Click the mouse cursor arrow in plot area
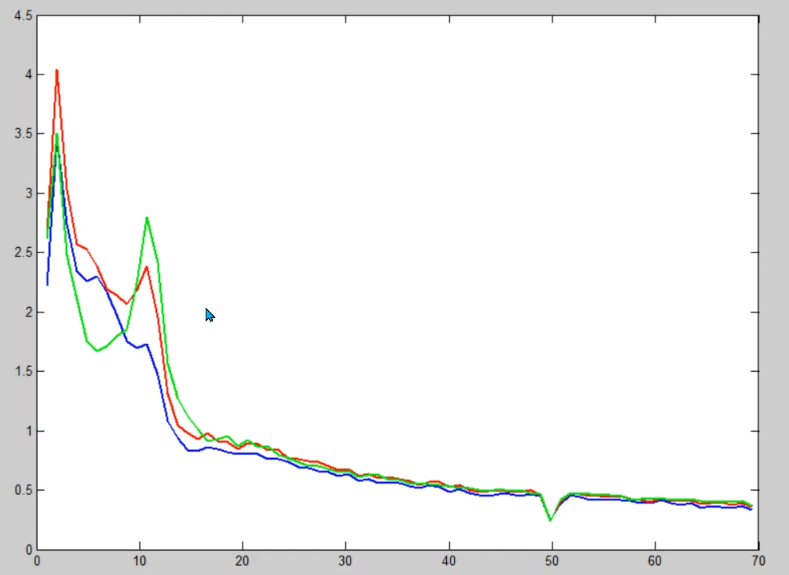This screenshot has width=789, height=575. coord(210,315)
